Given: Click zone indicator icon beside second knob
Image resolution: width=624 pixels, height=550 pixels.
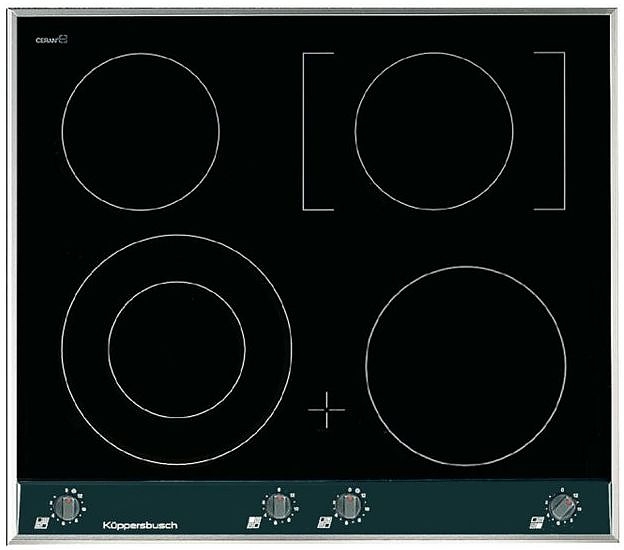Looking at the screenshot, I should coord(254,523).
